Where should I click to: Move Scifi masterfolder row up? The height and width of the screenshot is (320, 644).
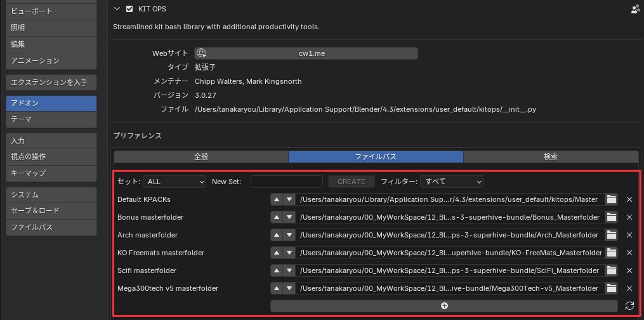click(x=277, y=270)
